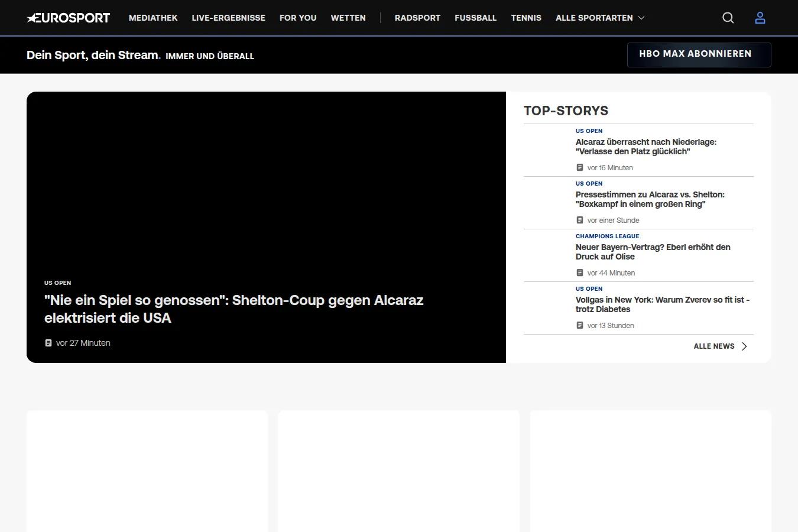This screenshot has width=798, height=532.
Task: Click the HBO Max Abonnieren button
Action: (x=699, y=54)
